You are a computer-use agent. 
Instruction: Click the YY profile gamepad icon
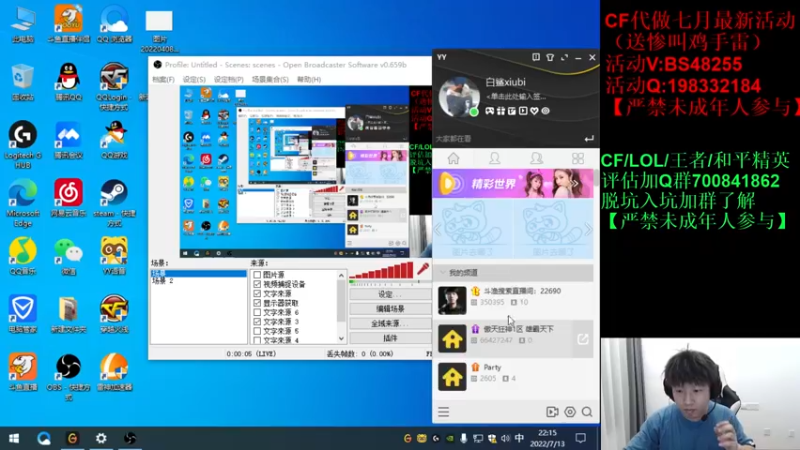[x=489, y=111]
